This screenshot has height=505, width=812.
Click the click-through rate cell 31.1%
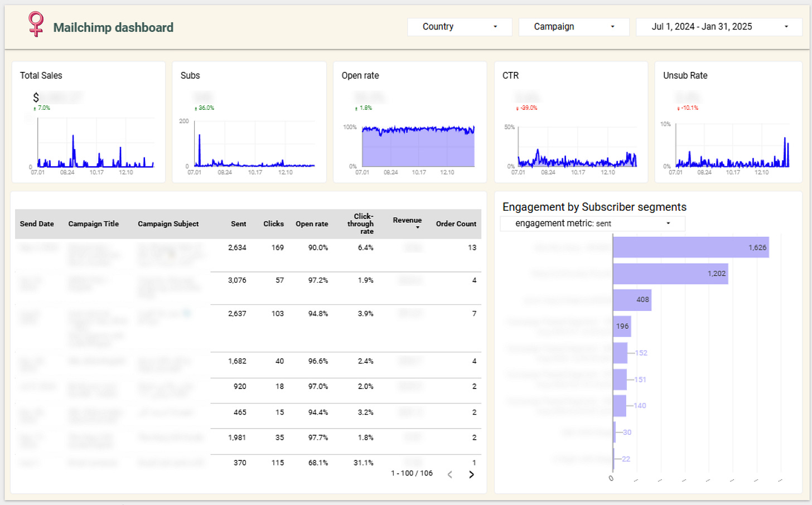pyautogui.click(x=364, y=463)
